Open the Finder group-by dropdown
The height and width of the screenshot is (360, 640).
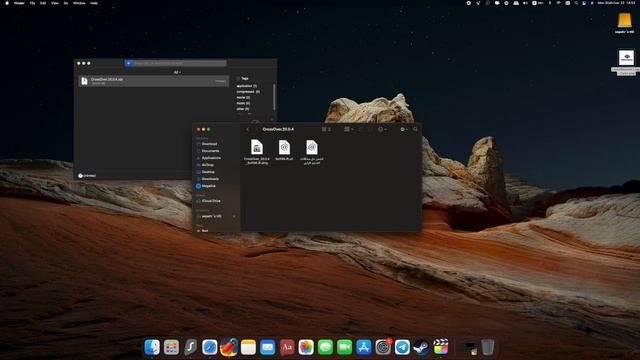pos(348,129)
